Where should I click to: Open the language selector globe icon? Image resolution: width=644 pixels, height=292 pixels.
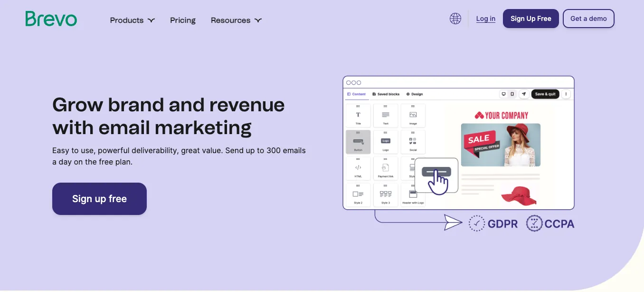[455, 19]
